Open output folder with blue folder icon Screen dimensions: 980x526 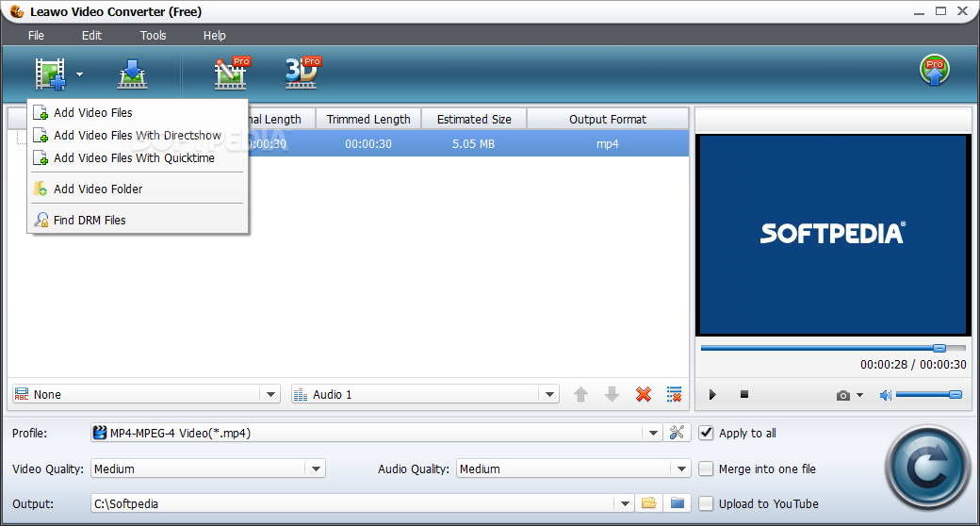[677, 502]
